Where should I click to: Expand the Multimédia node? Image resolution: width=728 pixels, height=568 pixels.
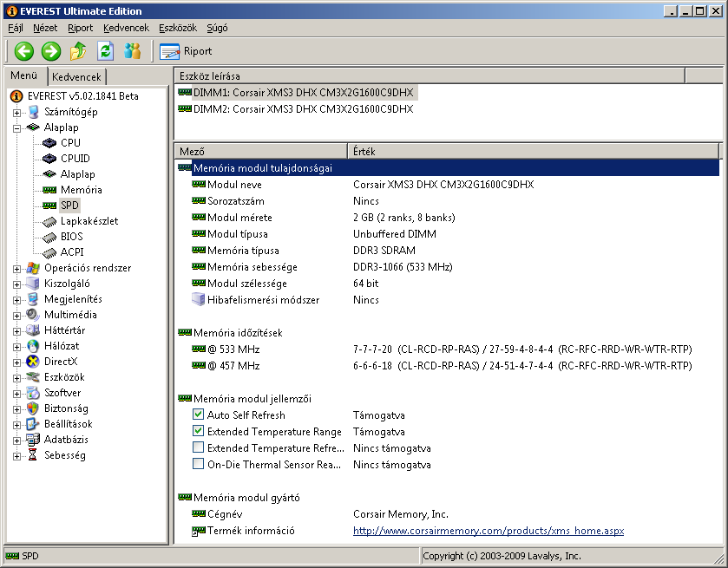point(16,316)
